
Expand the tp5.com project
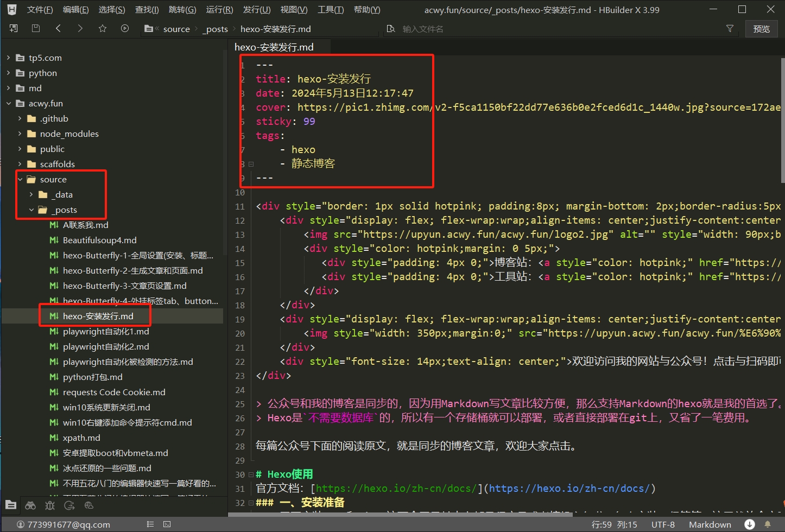tap(8, 58)
